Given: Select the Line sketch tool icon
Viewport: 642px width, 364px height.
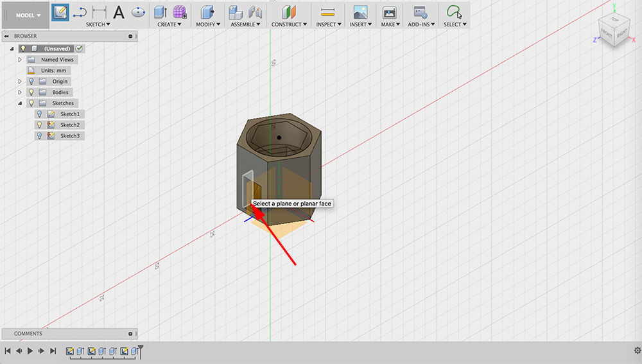Looking at the screenshot, I should click(80, 13).
